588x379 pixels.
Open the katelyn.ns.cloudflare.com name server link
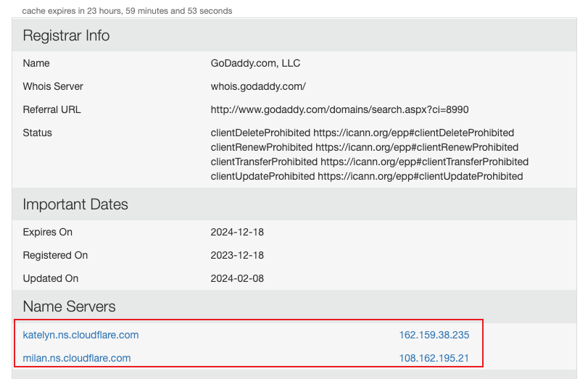tap(80, 335)
